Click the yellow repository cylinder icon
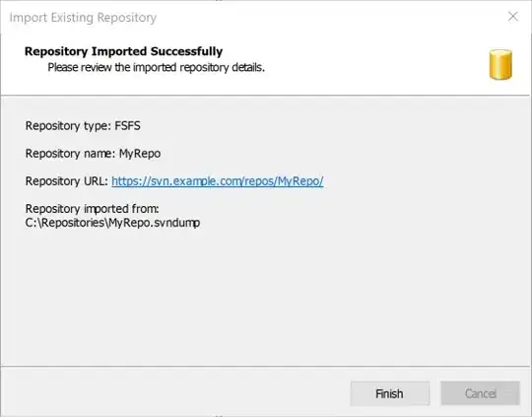This screenshot has height=417, width=532. click(x=500, y=64)
